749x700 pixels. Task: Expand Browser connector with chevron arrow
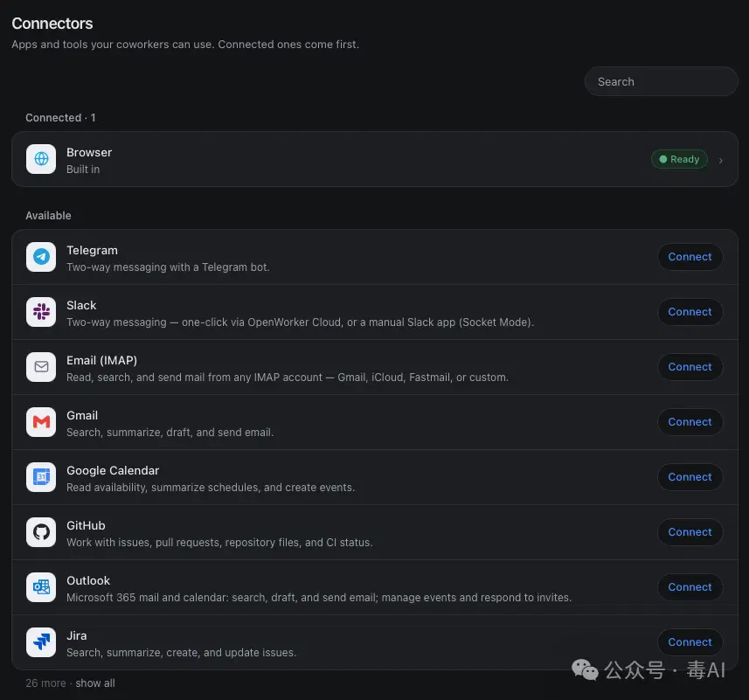point(721,161)
